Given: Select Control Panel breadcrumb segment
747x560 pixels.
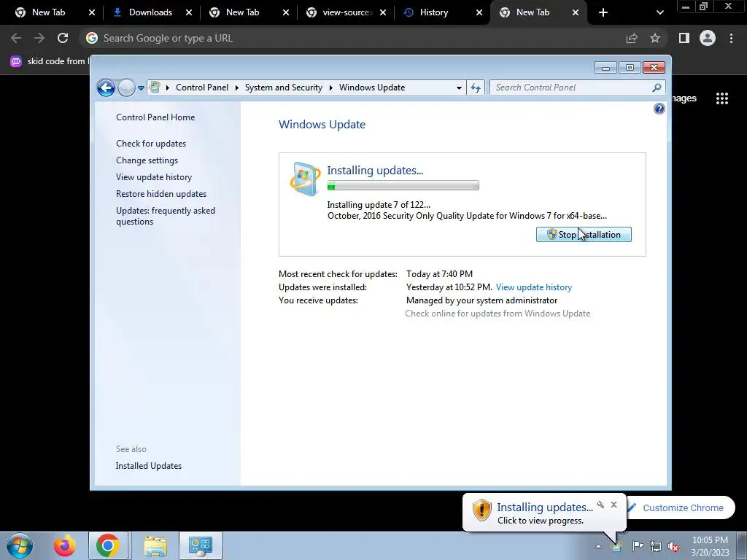Looking at the screenshot, I should 202,87.
